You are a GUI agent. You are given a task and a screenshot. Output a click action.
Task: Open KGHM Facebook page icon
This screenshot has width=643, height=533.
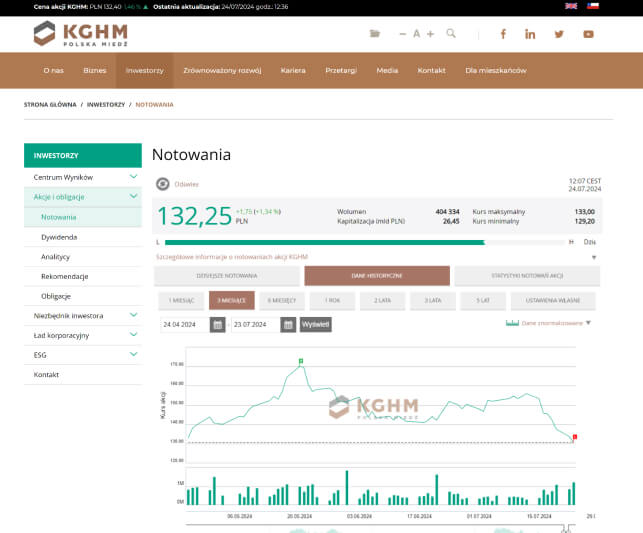503,34
